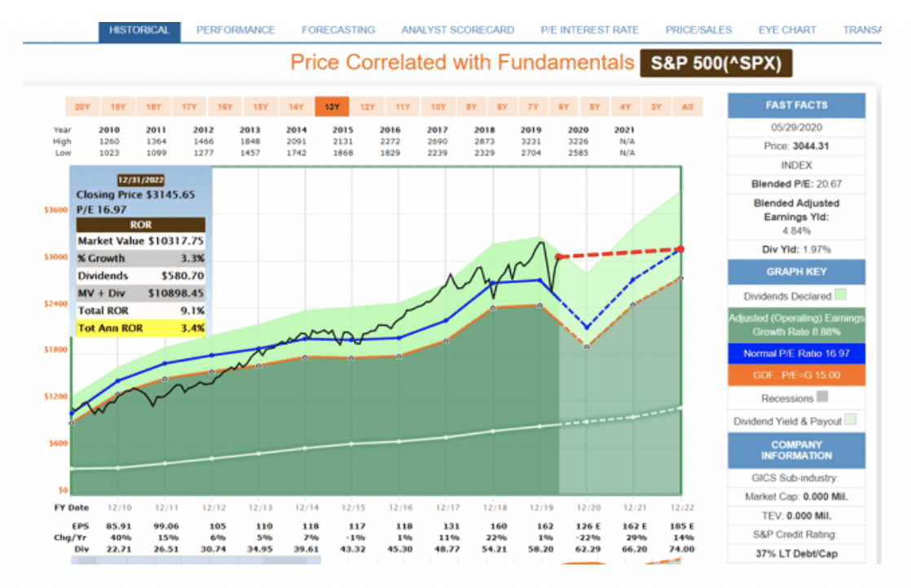Select the 8Y range button

coord(502,107)
